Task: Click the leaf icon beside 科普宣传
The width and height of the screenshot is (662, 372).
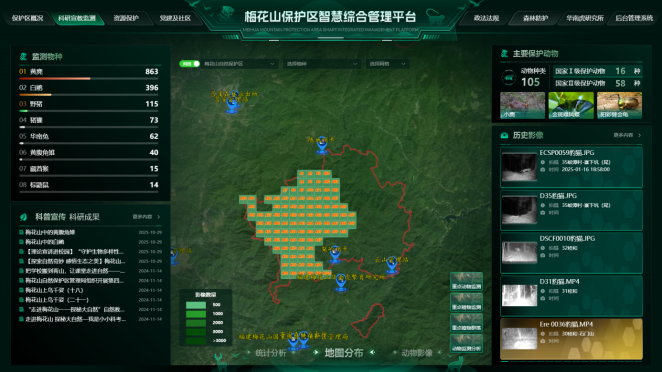Action: (x=24, y=217)
